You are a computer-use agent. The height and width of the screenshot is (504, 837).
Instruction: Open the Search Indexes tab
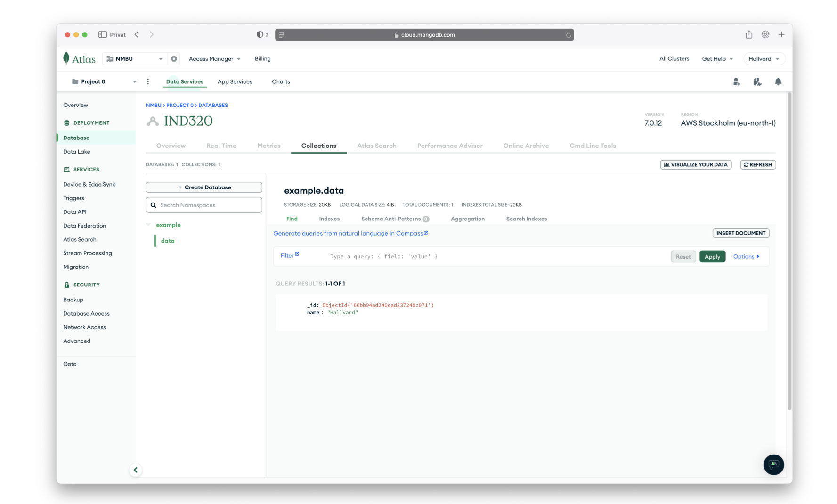pos(527,219)
